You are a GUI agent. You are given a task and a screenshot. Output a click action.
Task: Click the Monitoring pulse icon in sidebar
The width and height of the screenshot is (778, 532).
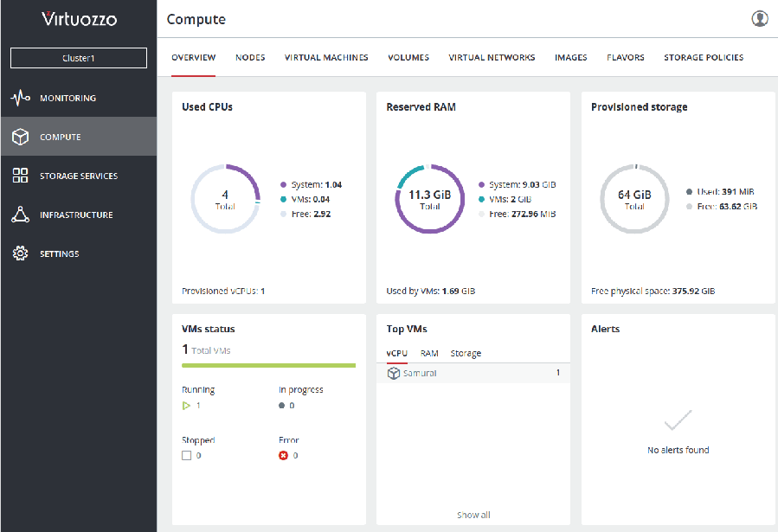(x=21, y=98)
